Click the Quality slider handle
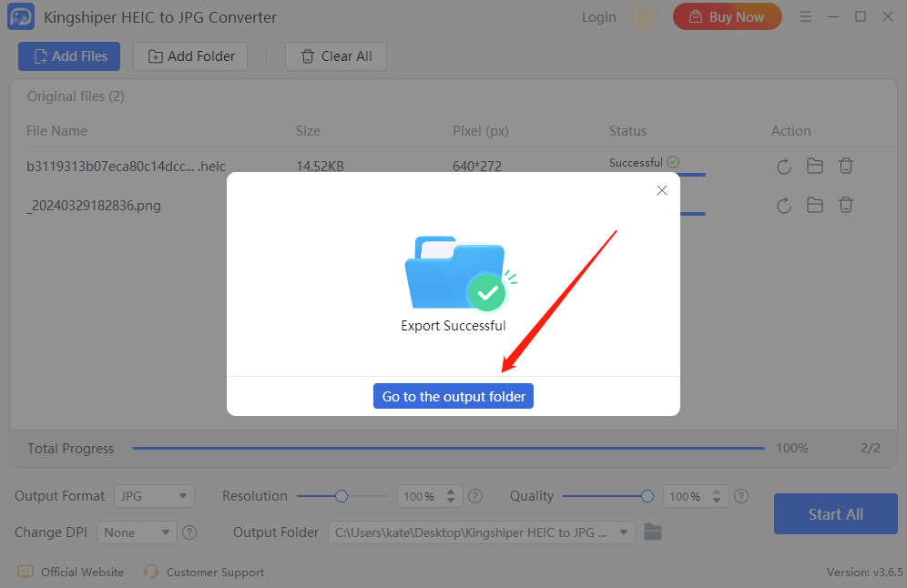The width and height of the screenshot is (907, 588). tap(647, 496)
